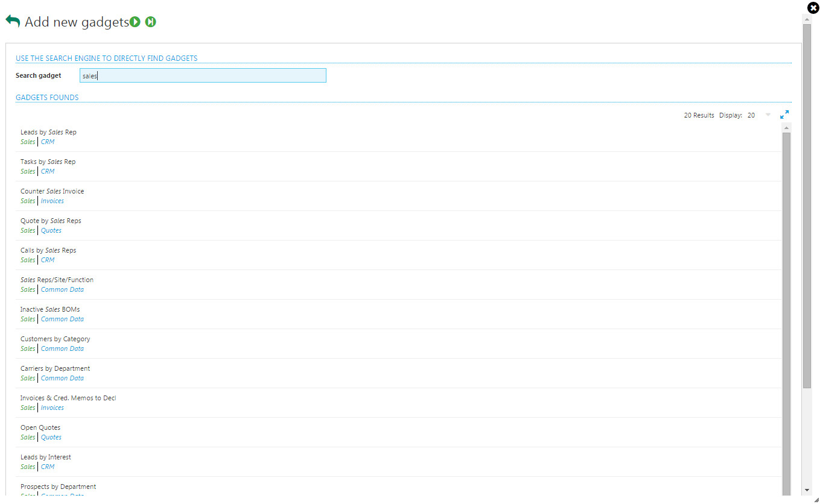Click the Quotes tag under Open Quotes

click(51, 437)
